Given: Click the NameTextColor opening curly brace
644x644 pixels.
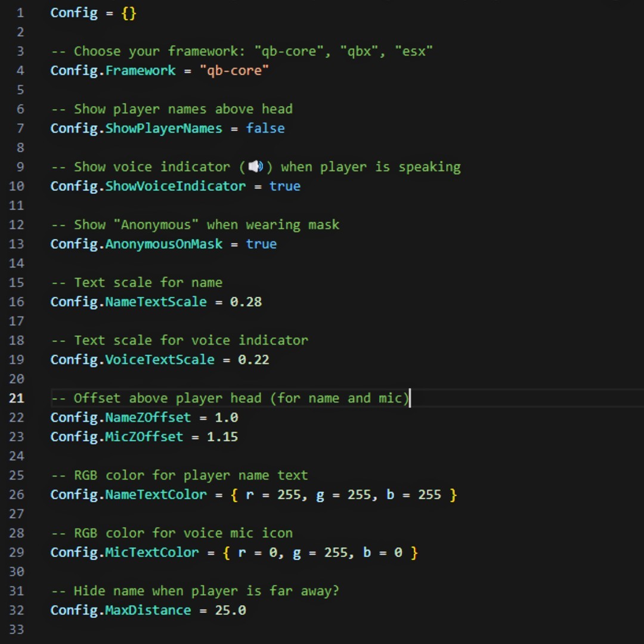Looking at the screenshot, I should (234, 494).
